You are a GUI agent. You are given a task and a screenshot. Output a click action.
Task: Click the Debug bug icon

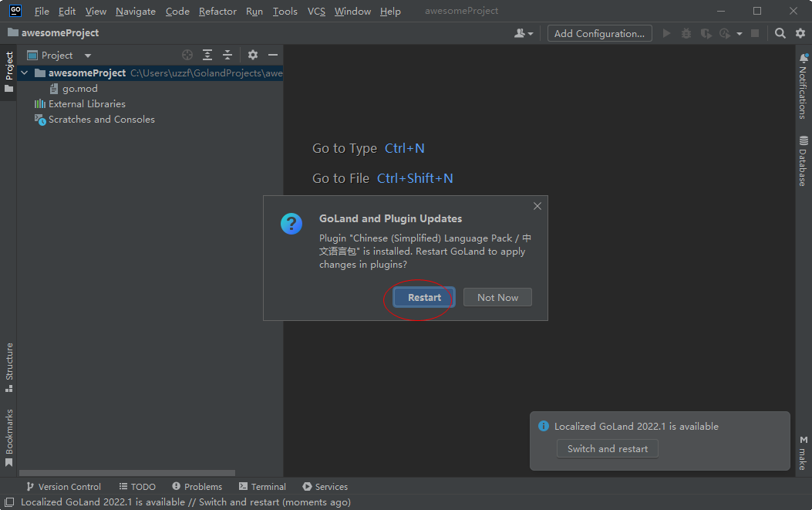pyautogui.click(x=686, y=33)
